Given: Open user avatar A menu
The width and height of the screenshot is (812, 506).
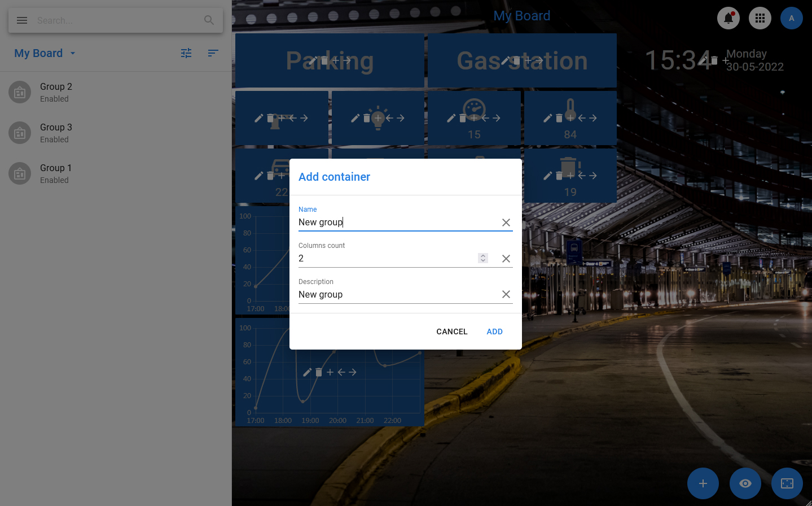Looking at the screenshot, I should tap(791, 18).
